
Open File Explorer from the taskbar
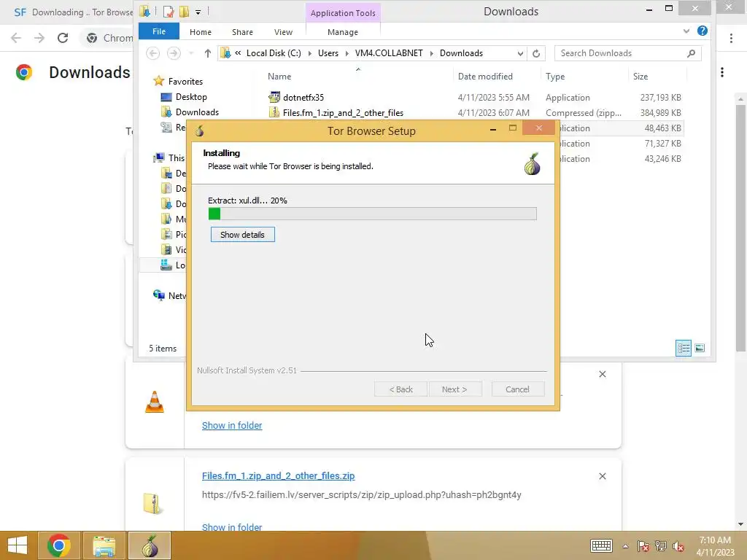[104, 545]
